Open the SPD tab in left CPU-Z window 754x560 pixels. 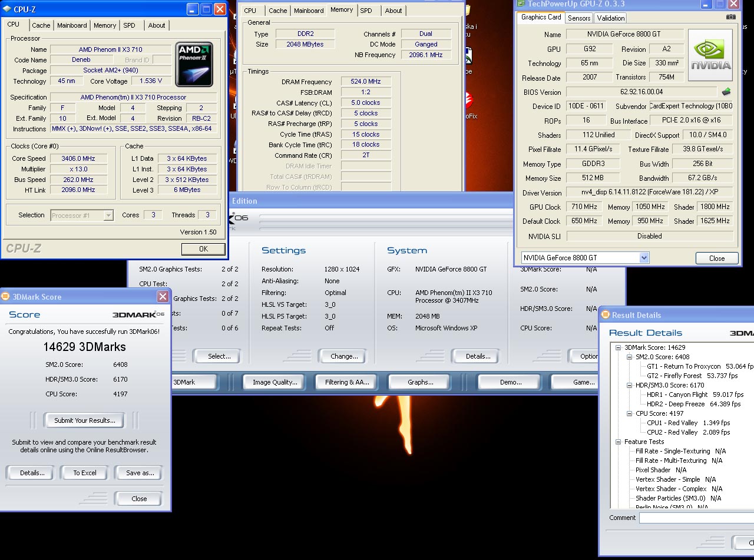[x=130, y=25]
